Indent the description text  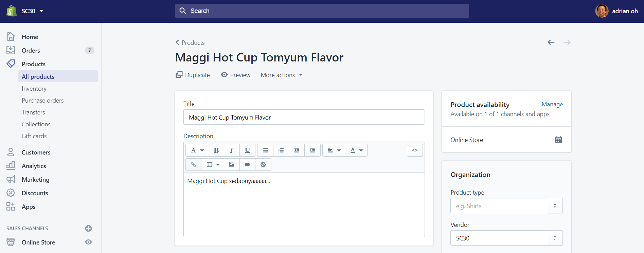312,150
